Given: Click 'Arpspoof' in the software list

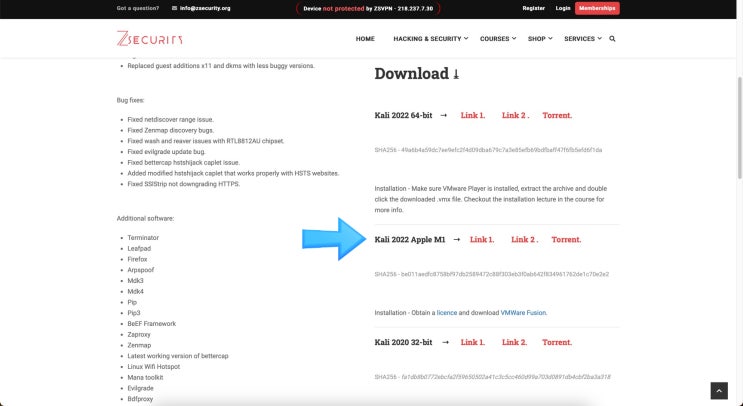Looking at the screenshot, I should [141, 270].
